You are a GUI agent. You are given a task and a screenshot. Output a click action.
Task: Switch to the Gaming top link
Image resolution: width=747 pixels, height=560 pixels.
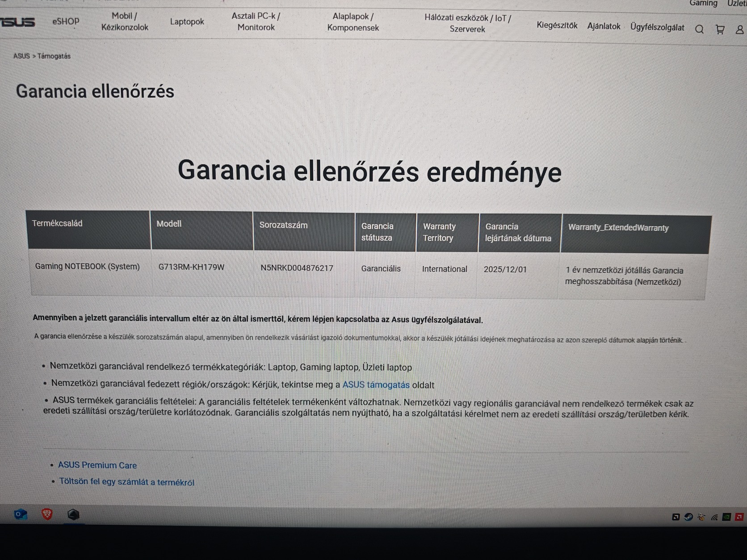pyautogui.click(x=703, y=3)
